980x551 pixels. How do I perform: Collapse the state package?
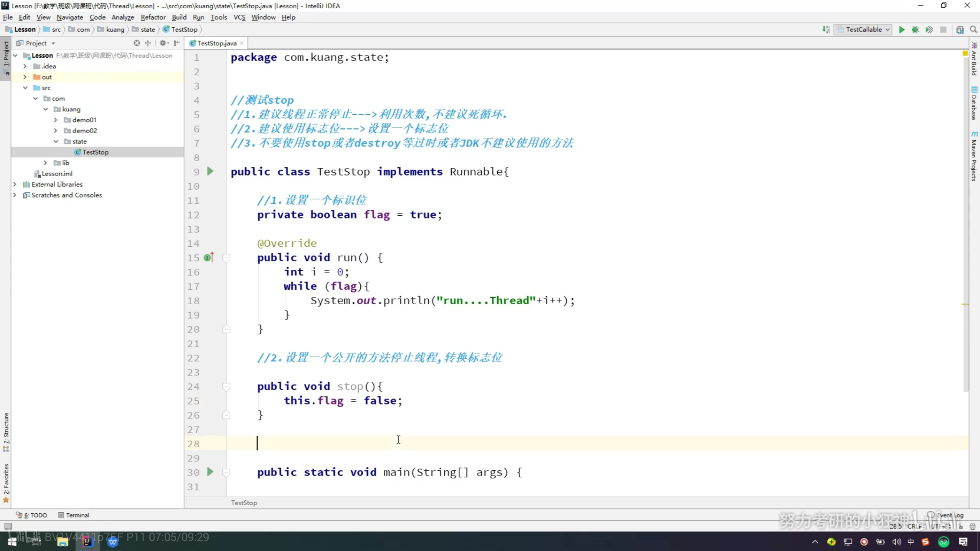56,141
